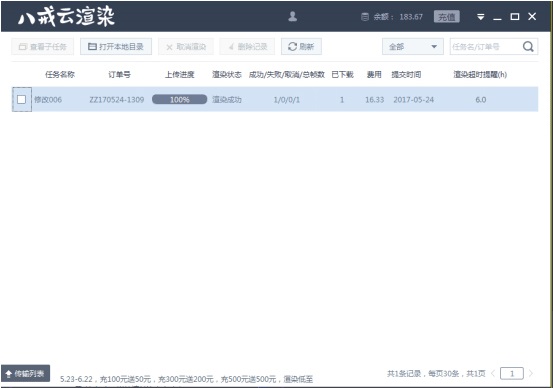Click 提交时间 column header
The image size is (553, 388).
(x=406, y=74)
